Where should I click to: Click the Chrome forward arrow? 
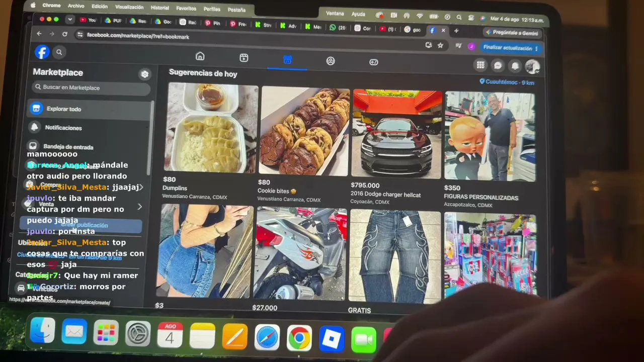52,34
